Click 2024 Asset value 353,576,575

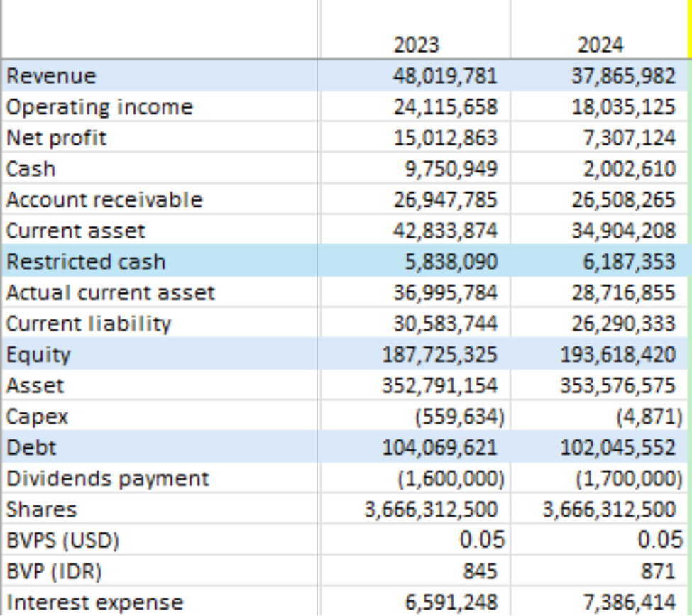point(600,386)
